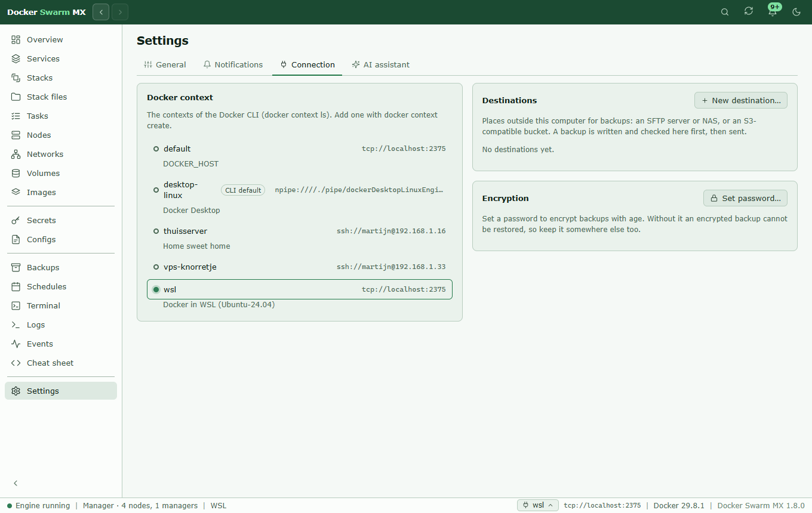Image resolution: width=812 pixels, height=513 pixels.
Task: Select the desktop-linux context radio
Action: pos(156,190)
